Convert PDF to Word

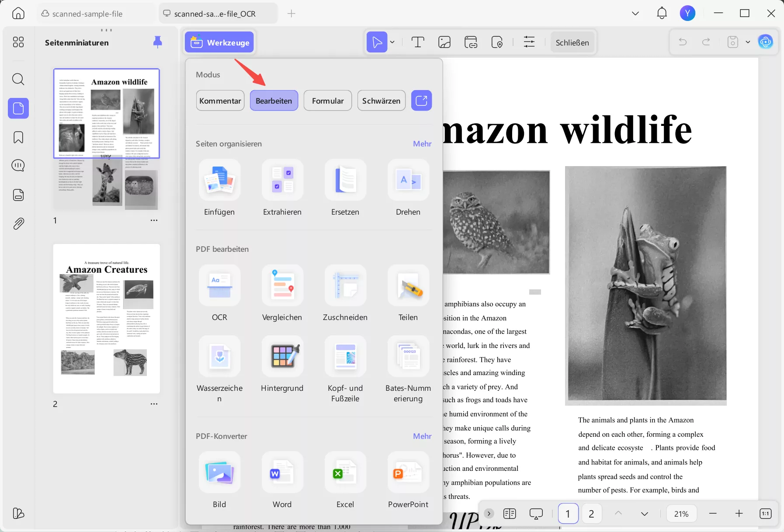pos(282,480)
